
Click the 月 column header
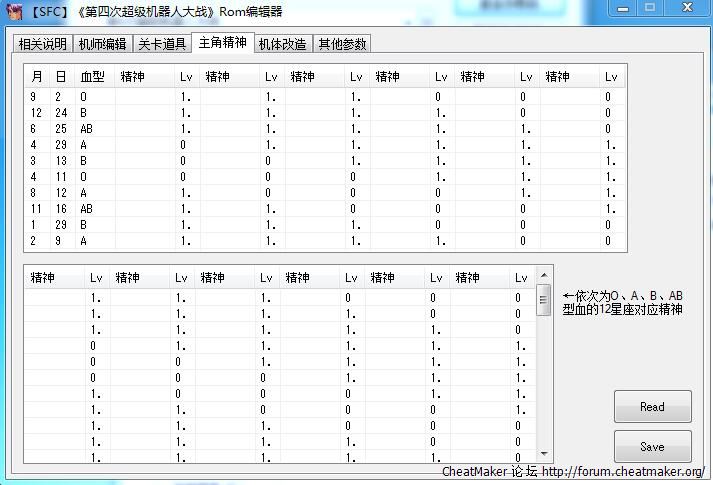point(37,76)
